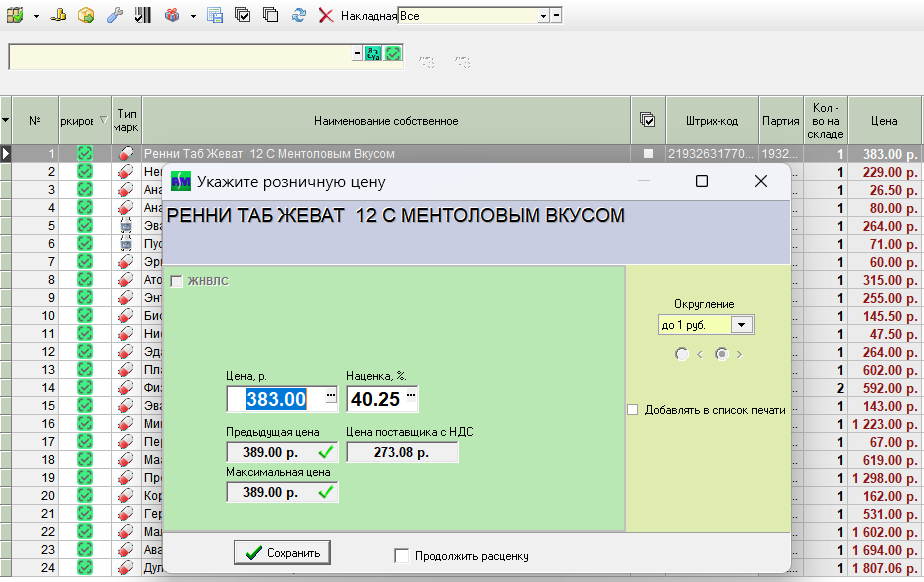Viewport: 924px width, 582px height.
Task: Open the Накладная 'Все' combo box arrow
Action: 544,16
